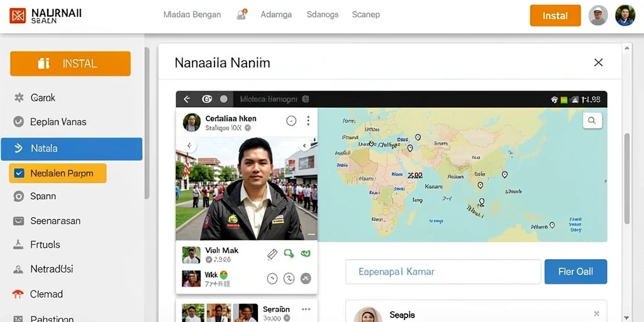Click the orange INSTAL sidebar button
The height and width of the screenshot is (322, 644).
[x=70, y=64]
